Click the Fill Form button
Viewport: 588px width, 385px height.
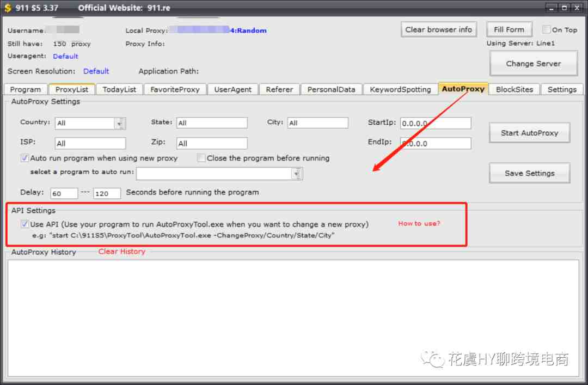coord(509,29)
